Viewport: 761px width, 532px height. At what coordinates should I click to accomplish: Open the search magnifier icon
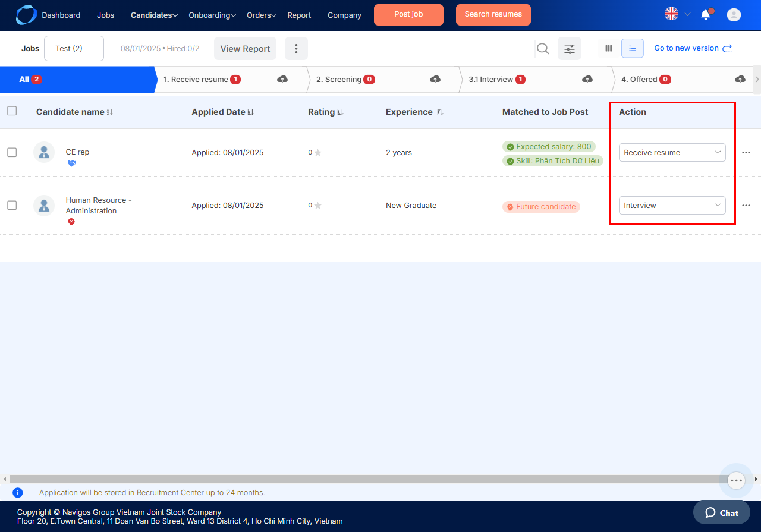pos(543,49)
